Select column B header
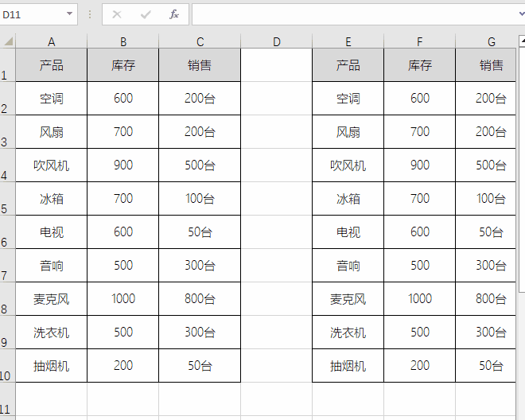Image resolution: width=525 pixels, height=420 pixels. point(122,41)
